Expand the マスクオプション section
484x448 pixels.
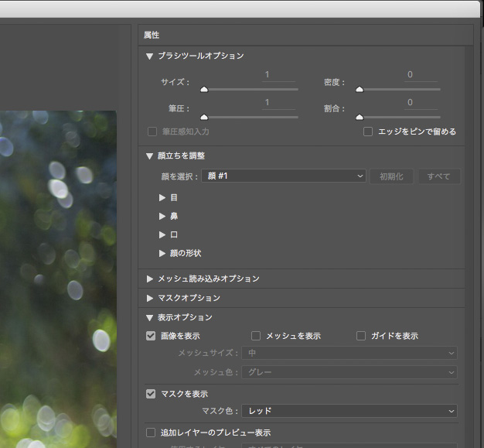click(150, 298)
